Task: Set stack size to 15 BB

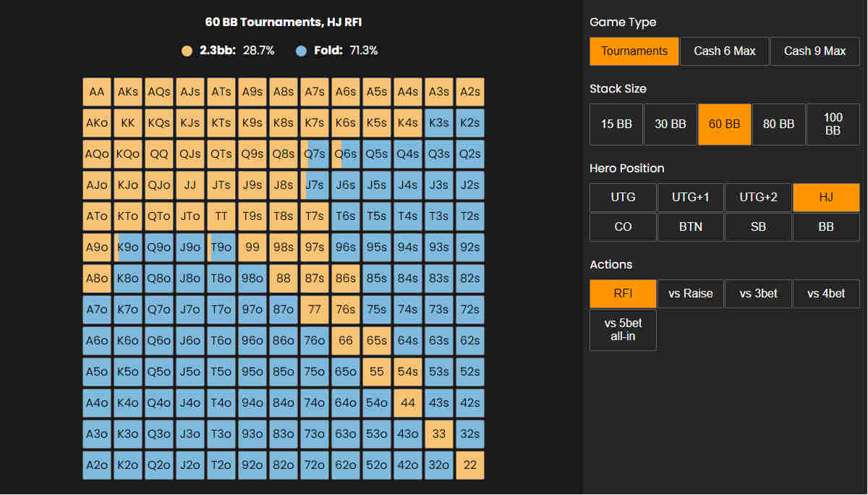Action: (x=616, y=124)
